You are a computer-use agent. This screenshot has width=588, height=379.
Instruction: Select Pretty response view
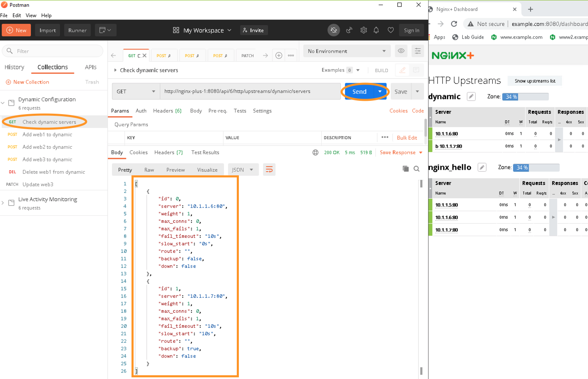click(x=125, y=170)
